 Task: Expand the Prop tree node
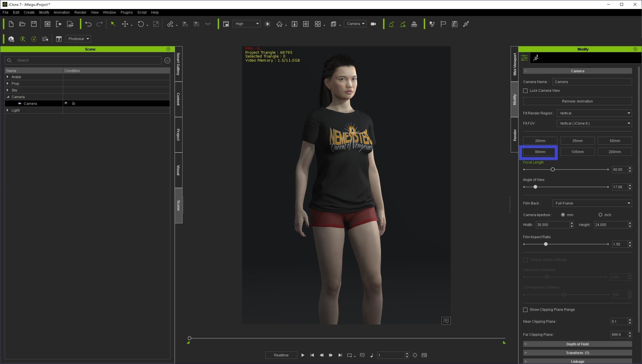(8, 83)
